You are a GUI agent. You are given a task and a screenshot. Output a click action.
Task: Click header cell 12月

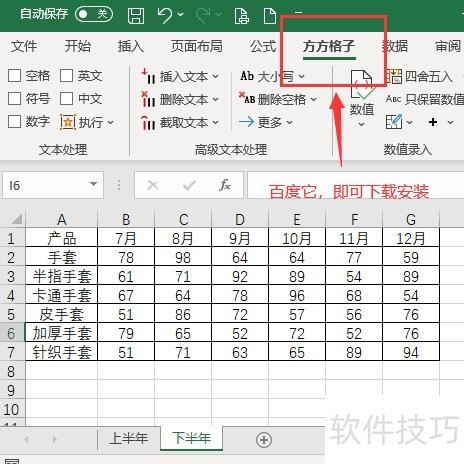click(x=411, y=238)
